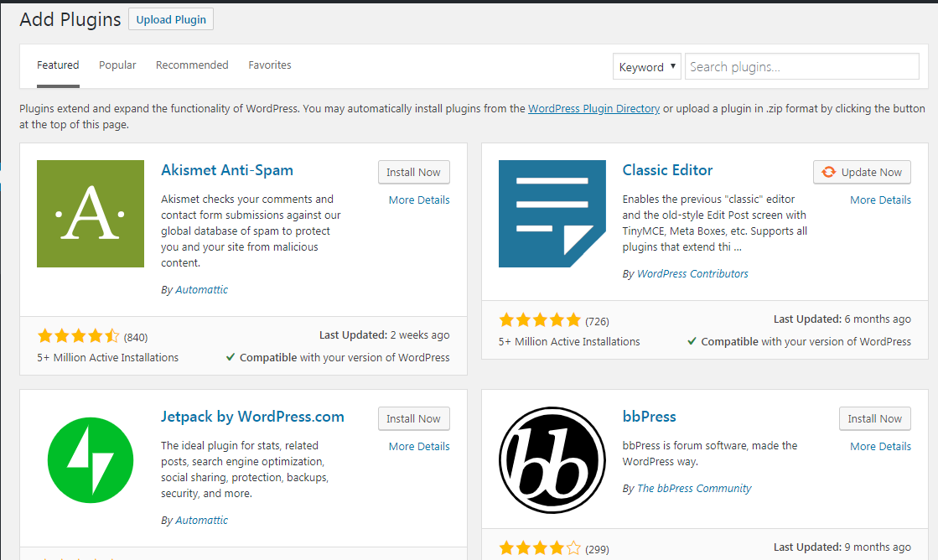Open the Classic Editor title link
Viewport: 938px width, 560px height.
pyautogui.click(x=667, y=170)
